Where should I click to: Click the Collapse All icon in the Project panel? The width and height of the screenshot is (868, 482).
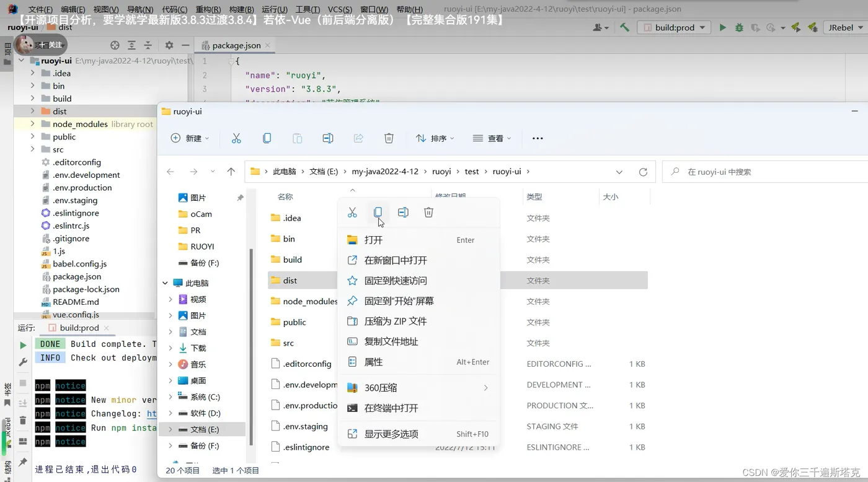coord(148,45)
